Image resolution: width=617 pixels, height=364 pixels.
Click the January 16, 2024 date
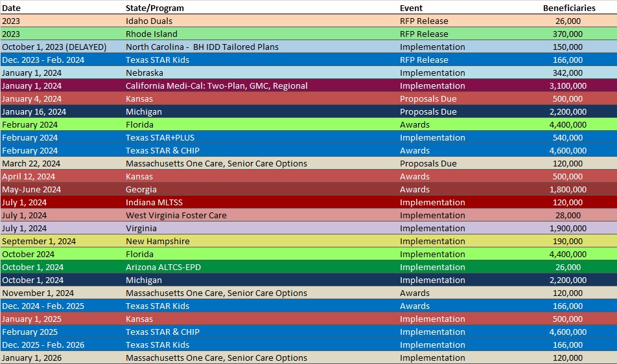point(34,111)
